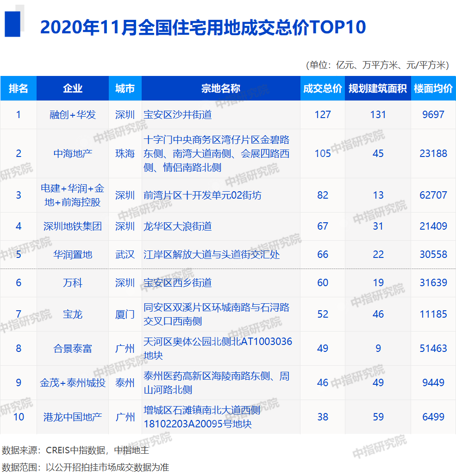Viewport: 456px width, 476px height.
Task: Select the 金茂+泰州城投 company cell
Action: [73, 383]
